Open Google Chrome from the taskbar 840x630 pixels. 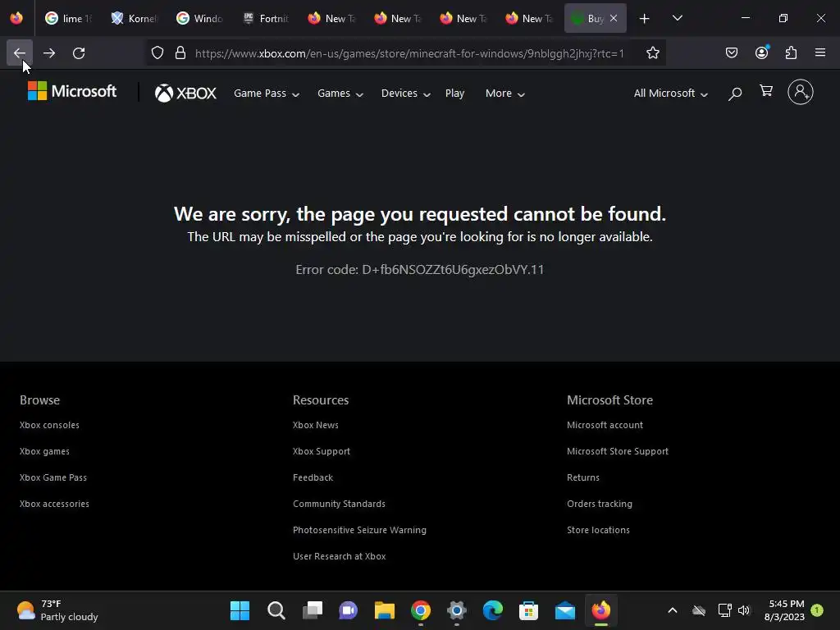pos(421,610)
